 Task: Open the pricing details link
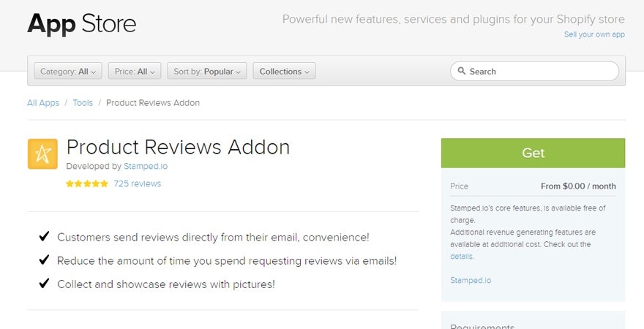(x=461, y=257)
